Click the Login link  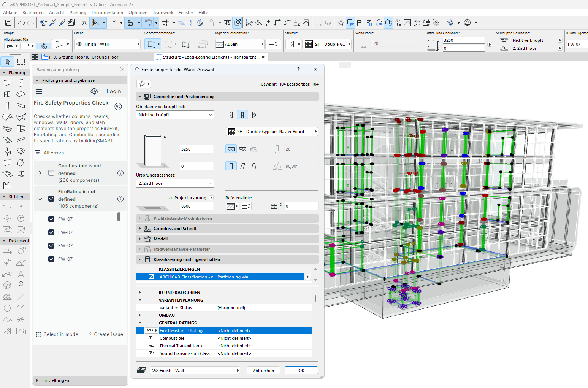114,91
